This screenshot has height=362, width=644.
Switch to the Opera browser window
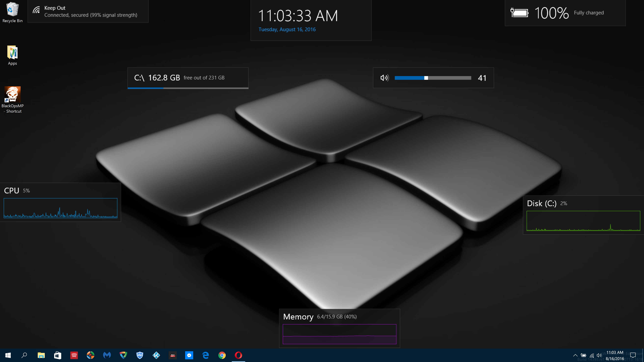click(x=238, y=355)
